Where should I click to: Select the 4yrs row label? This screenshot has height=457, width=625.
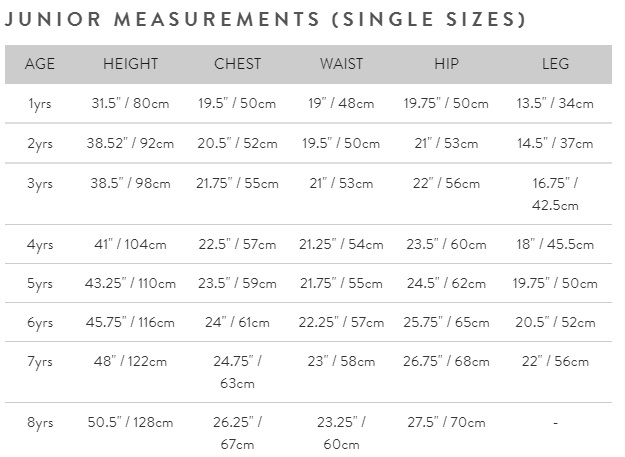point(40,244)
